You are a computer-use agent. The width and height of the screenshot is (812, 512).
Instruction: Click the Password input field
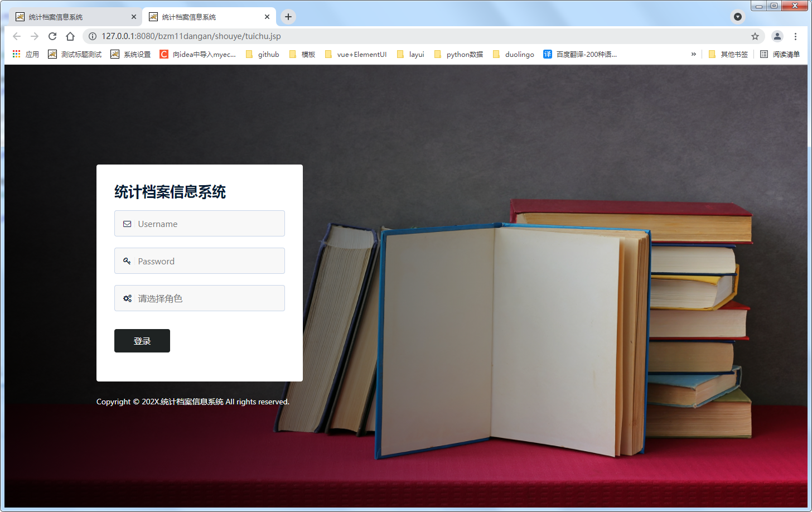pyautogui.click(x=199, y=260)
